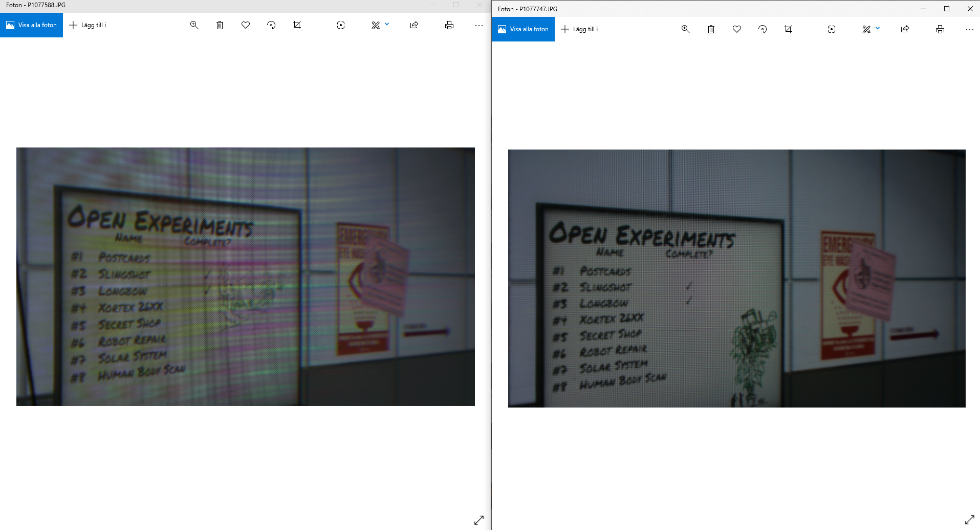Zoom icon in left P1077588 window

click(x=194, y=25)
